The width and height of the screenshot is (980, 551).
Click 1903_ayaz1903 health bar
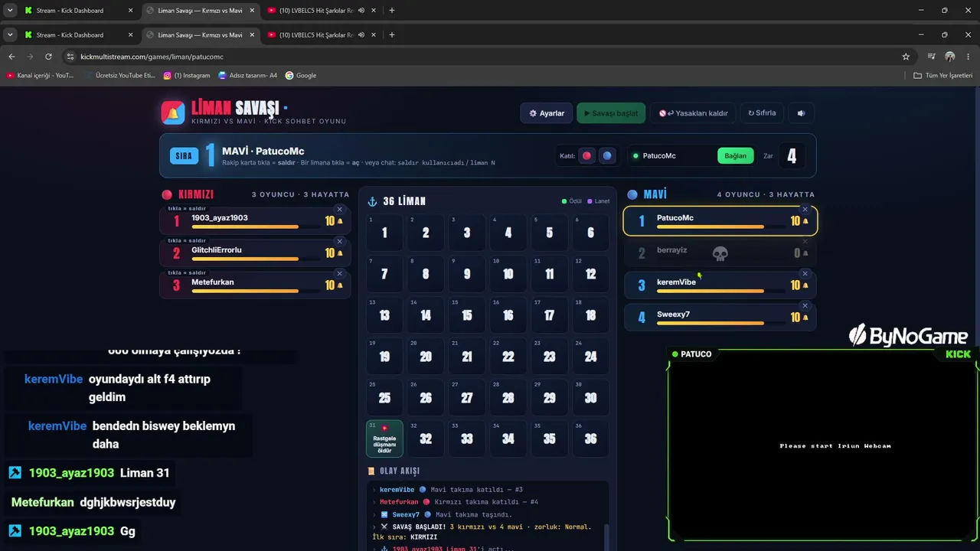[x=256, y=227]
